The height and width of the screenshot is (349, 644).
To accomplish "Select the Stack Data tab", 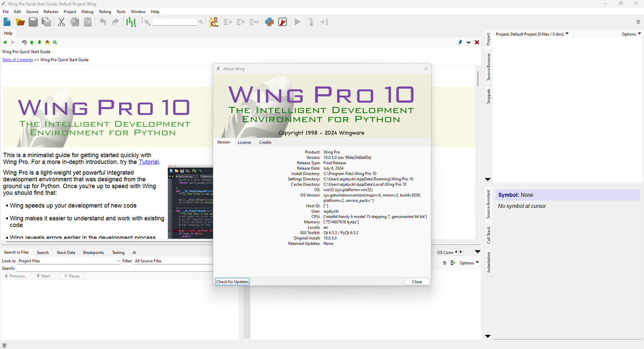I will point(66,252).
